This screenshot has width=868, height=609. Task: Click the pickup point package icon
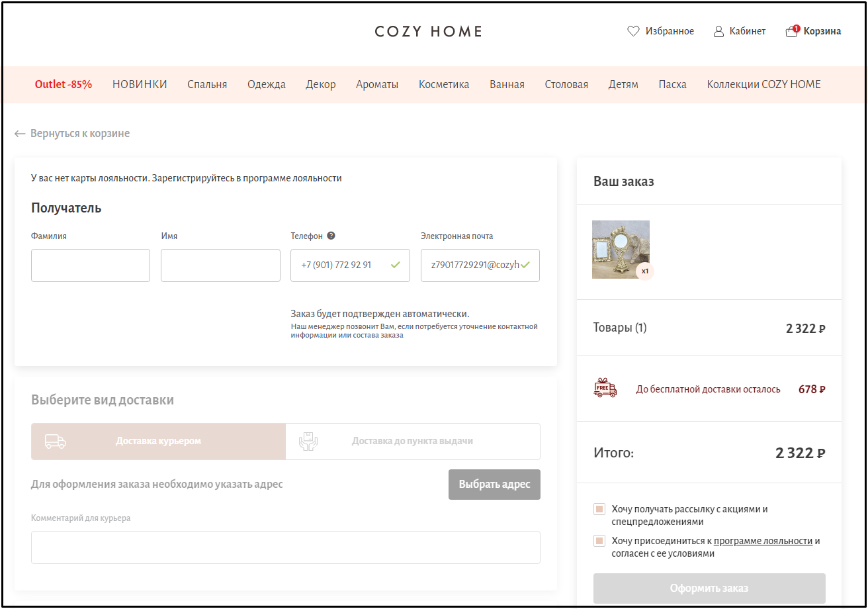click(308, 442)
